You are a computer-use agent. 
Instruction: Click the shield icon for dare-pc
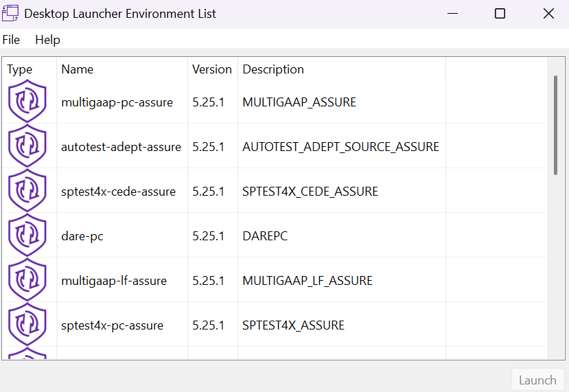27,235
